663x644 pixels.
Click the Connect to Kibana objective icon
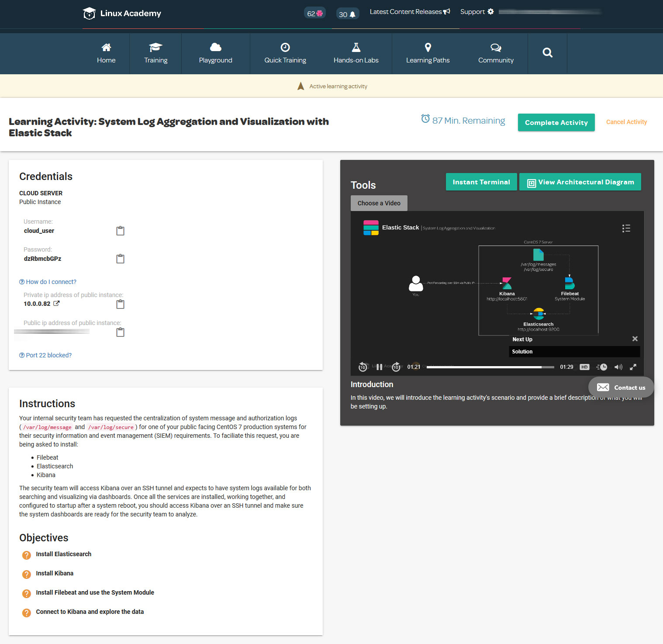27,613
